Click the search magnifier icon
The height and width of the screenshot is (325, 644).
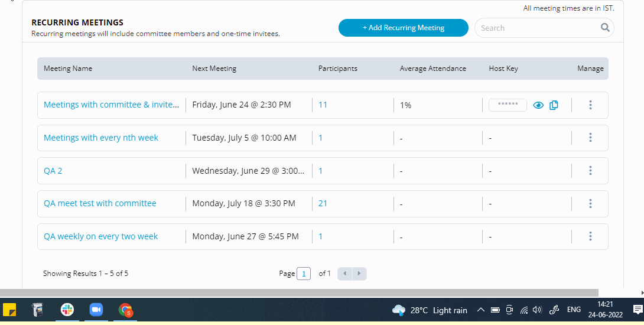(x=605, y=28)
